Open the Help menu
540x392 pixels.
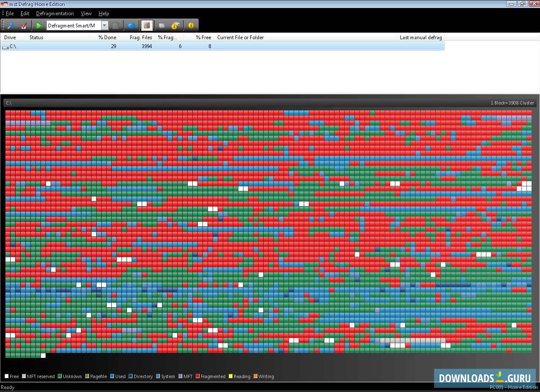click(x=104, y=13)
